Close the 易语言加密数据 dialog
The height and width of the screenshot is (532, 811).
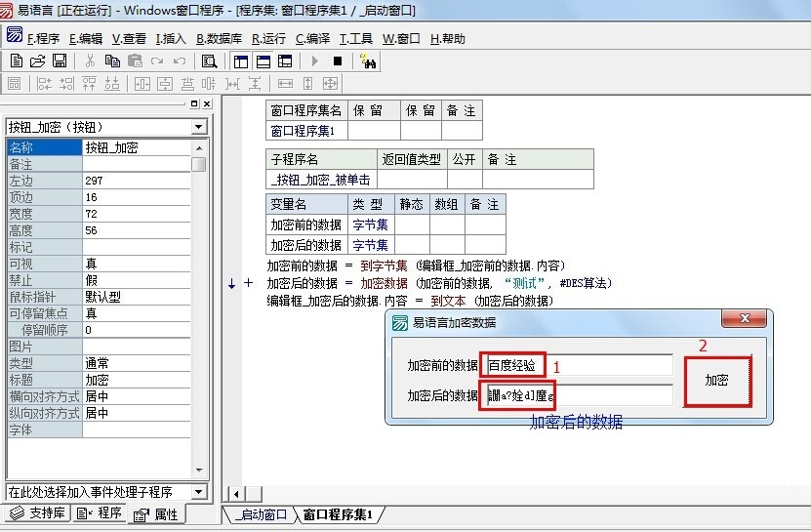point(745,318)
